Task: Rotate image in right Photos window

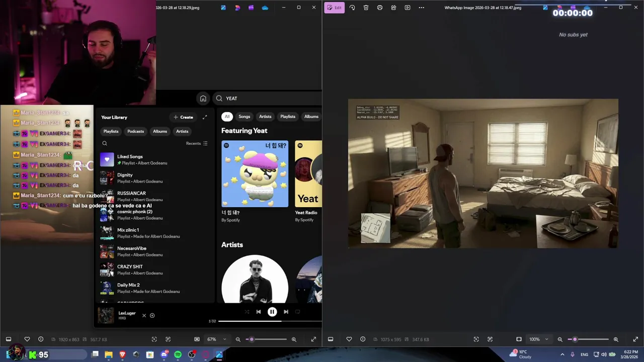Action: pyautogui.click(x=352, y=8)
